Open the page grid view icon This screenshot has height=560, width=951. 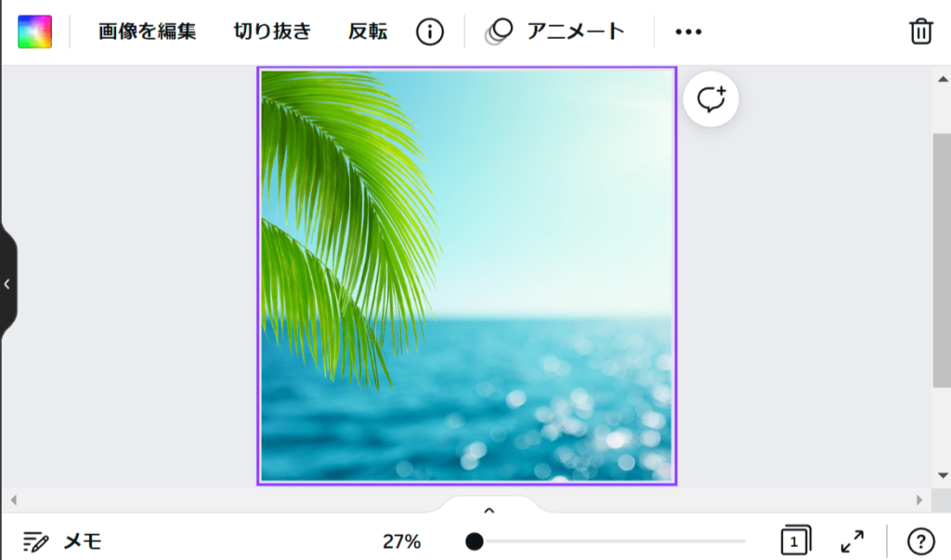click(x=795, y=540)
